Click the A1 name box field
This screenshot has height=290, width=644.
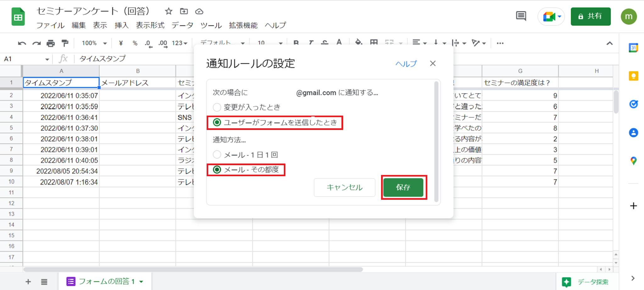point(24,59)
